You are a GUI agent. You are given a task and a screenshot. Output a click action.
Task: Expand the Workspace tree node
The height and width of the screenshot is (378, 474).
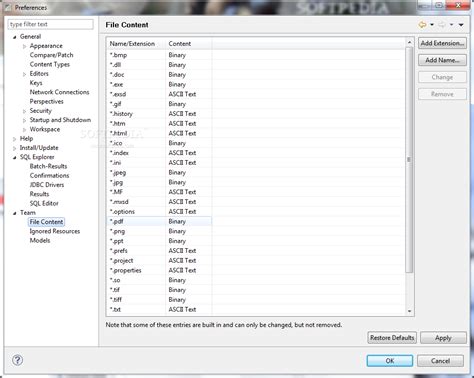(x=24, y=130)
